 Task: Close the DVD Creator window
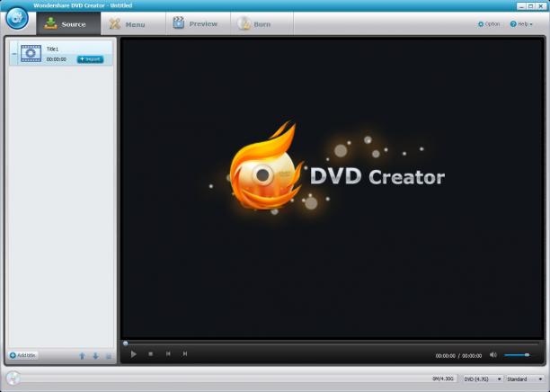point(540,6)
